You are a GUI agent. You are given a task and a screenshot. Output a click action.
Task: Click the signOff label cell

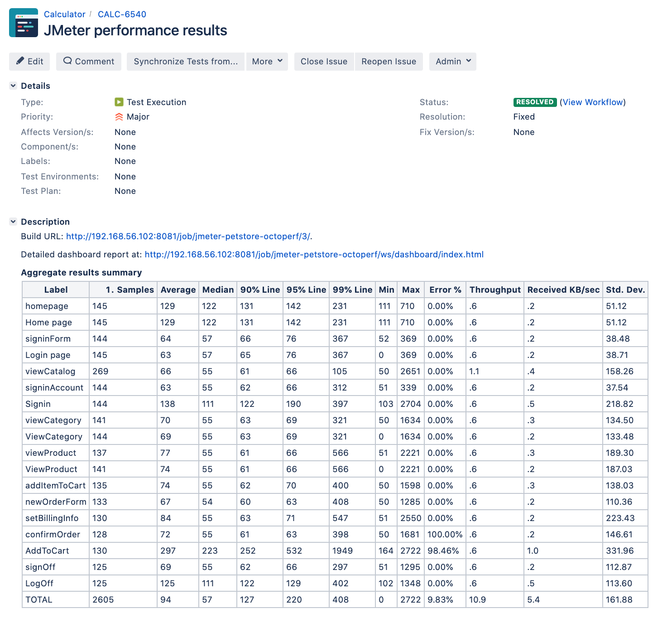[56, 567]
